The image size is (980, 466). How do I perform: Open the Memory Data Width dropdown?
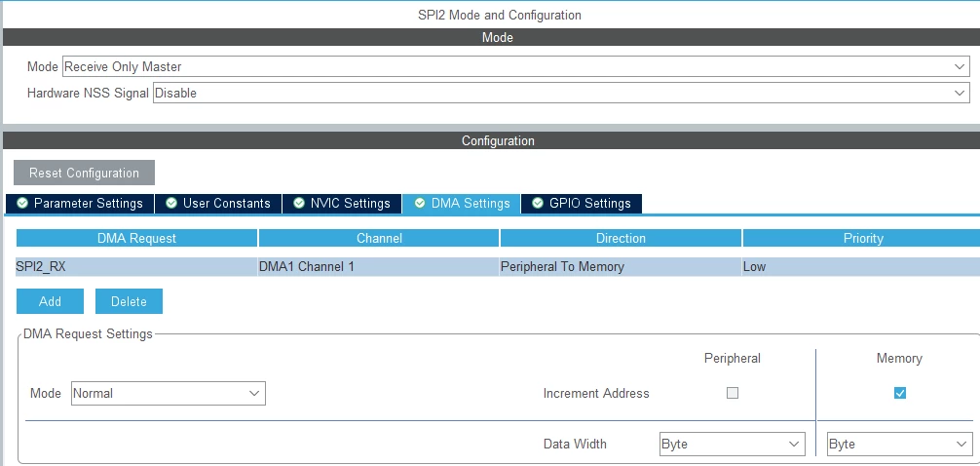899,445
